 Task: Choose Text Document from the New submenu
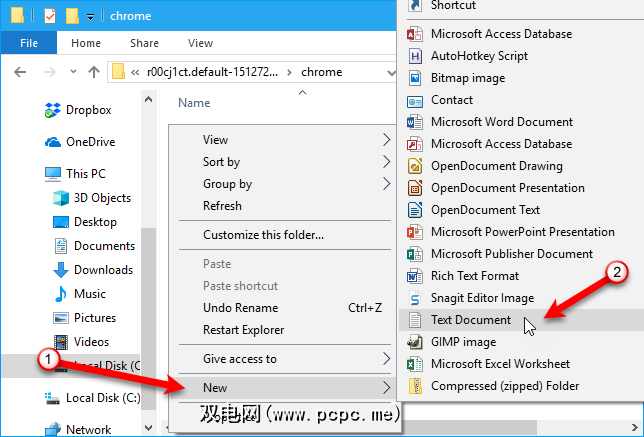(x=471, y=320)
